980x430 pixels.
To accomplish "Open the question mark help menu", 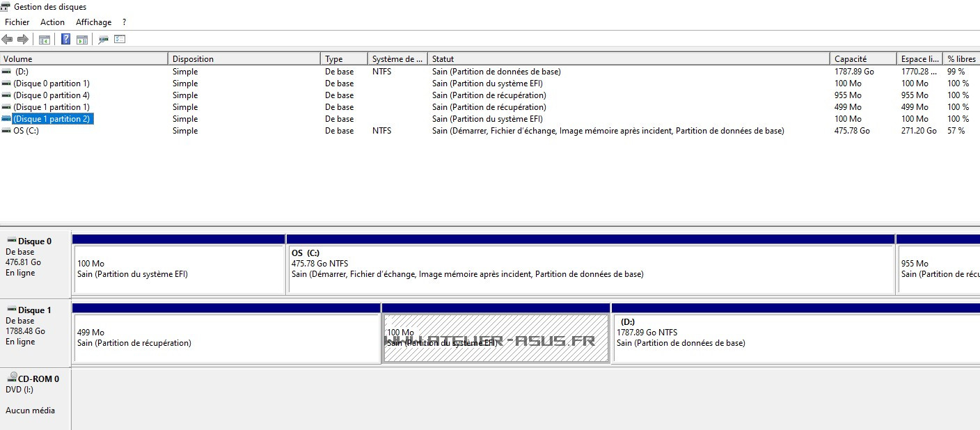I will 124,22.
